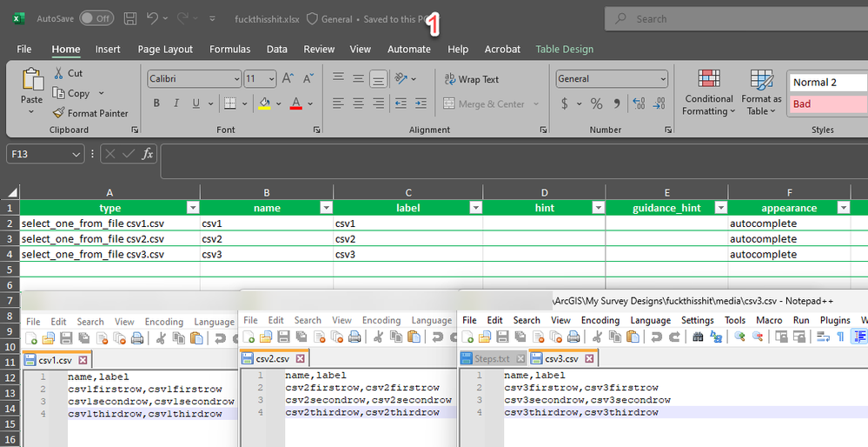Click Format Painter in Clipboard group

[x=90, y=113]
